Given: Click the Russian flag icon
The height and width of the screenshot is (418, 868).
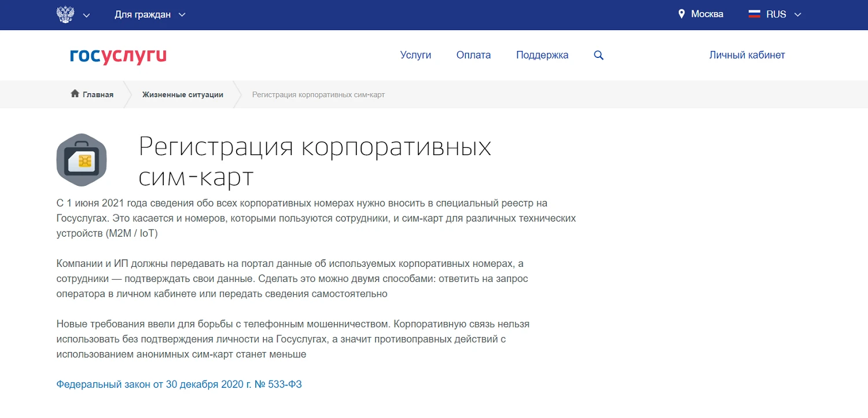Looking at the screenshot, I should [755, 14].
